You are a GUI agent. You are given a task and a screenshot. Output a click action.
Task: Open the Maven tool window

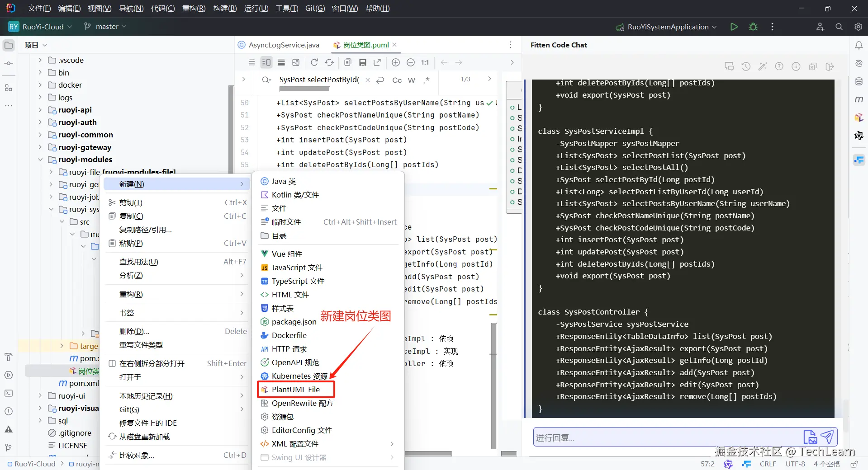tap(859, 99)
